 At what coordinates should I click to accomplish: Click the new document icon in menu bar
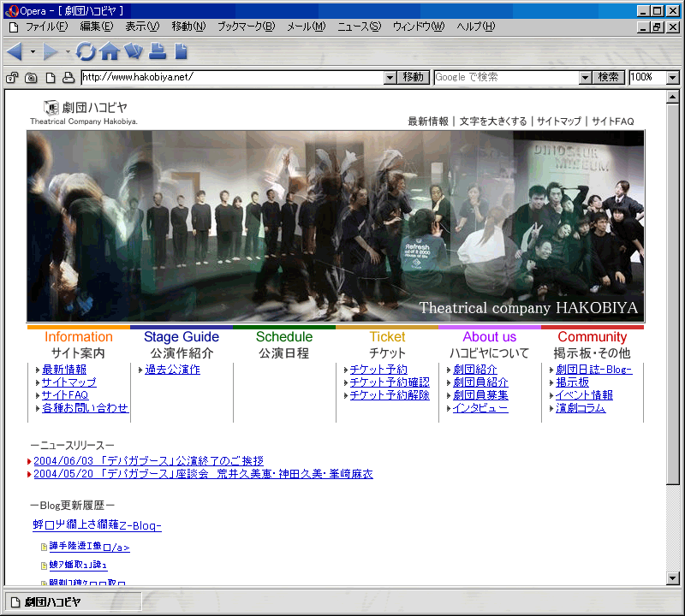pyautogui.click(x=14, y=27)
